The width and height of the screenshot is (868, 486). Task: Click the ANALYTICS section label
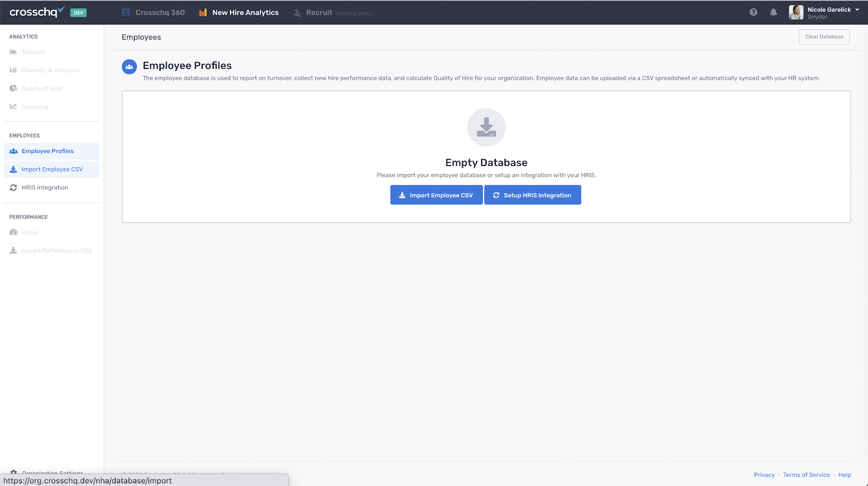coord(23,37)
